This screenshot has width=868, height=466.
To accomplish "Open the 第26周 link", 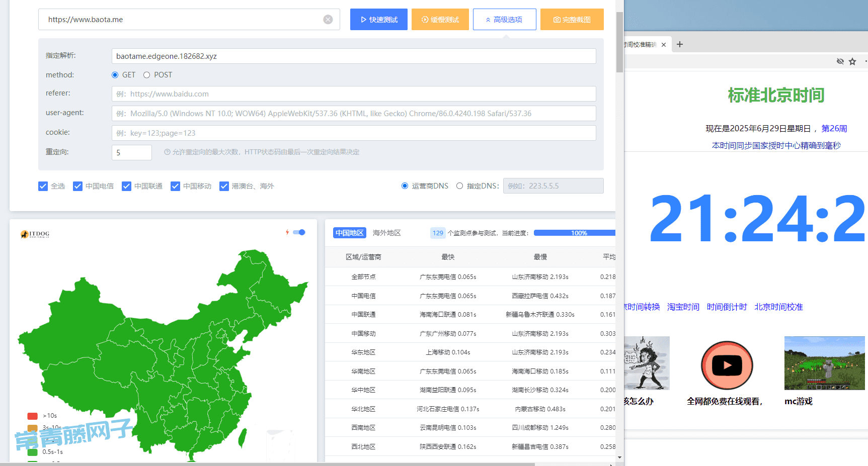I will pos(834,128).
